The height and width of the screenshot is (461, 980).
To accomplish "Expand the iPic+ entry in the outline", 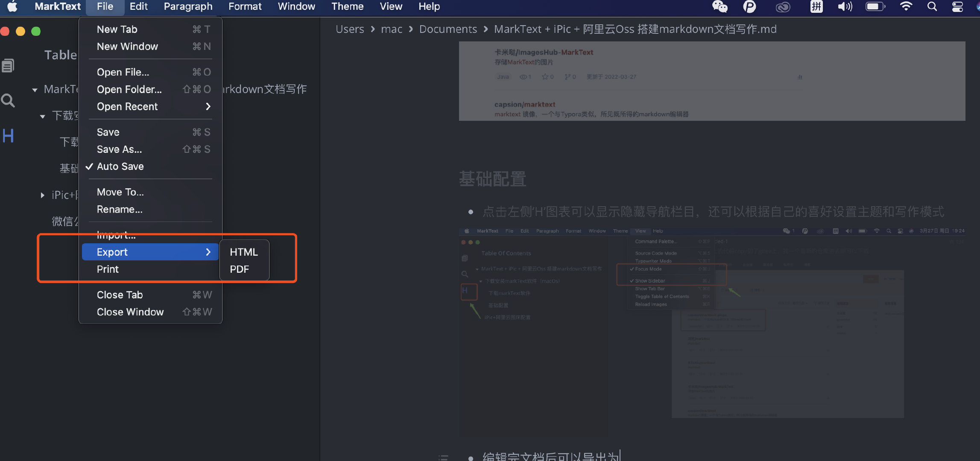I will coord(42,195).
